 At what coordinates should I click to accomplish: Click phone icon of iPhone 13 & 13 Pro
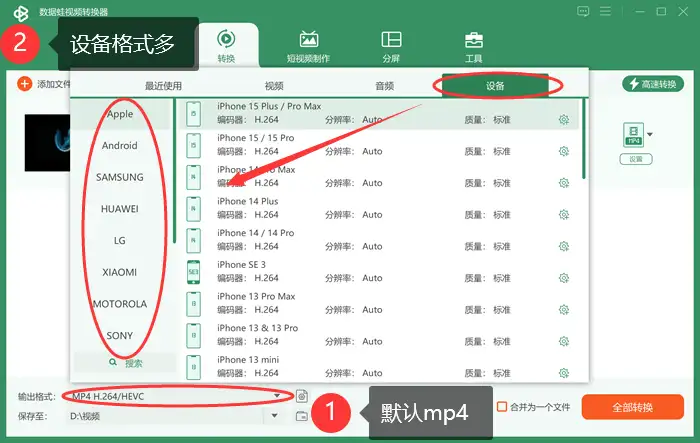point(193,336)
